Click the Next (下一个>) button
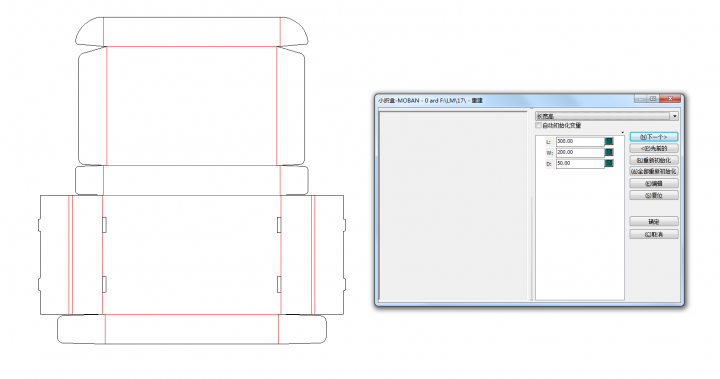720x379 pixels. (654, 137)
